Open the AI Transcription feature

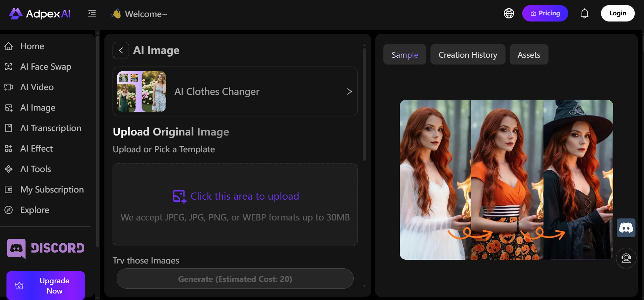click(x=50, y=128)
